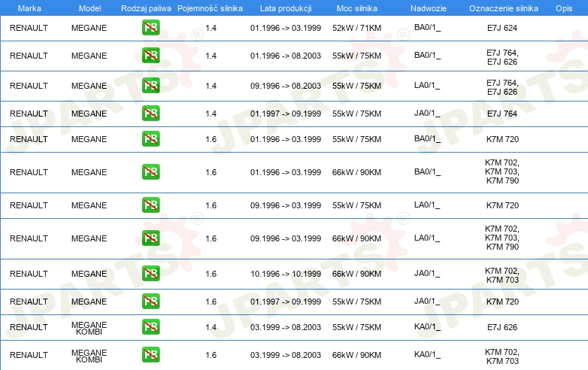Click the fuel icon in the E7J 624 row
588x370 pixels.
pyautogui.click(x=150, y=27)
